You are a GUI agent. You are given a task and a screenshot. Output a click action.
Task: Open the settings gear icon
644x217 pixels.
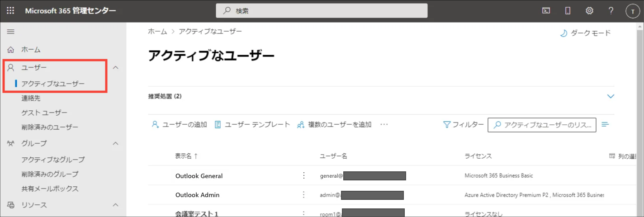coord(589,11)
